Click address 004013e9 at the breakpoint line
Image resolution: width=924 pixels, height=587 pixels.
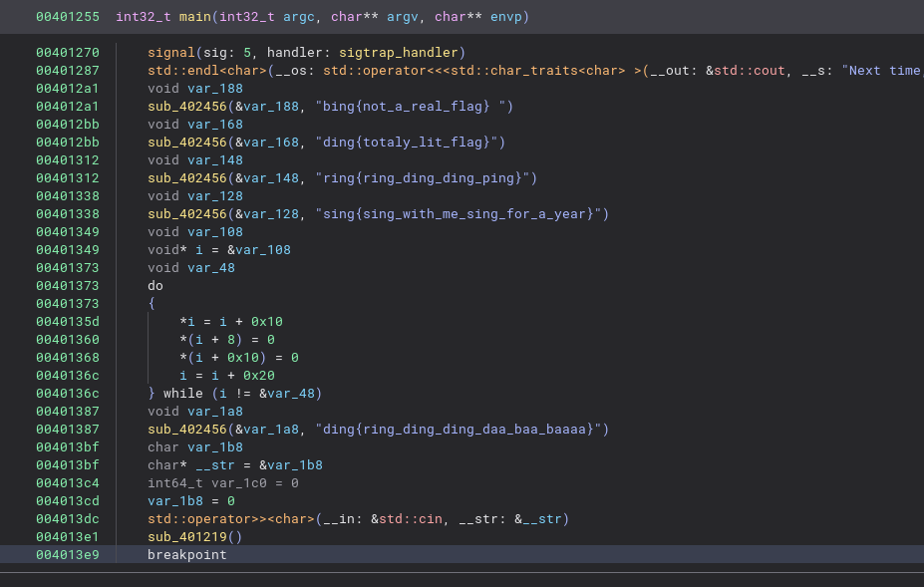tap(67, 555)
